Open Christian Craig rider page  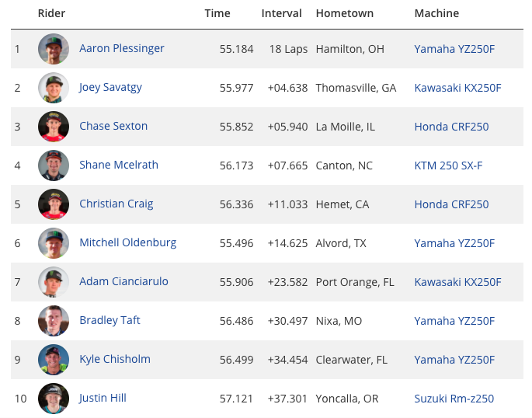tap(116, 204)
